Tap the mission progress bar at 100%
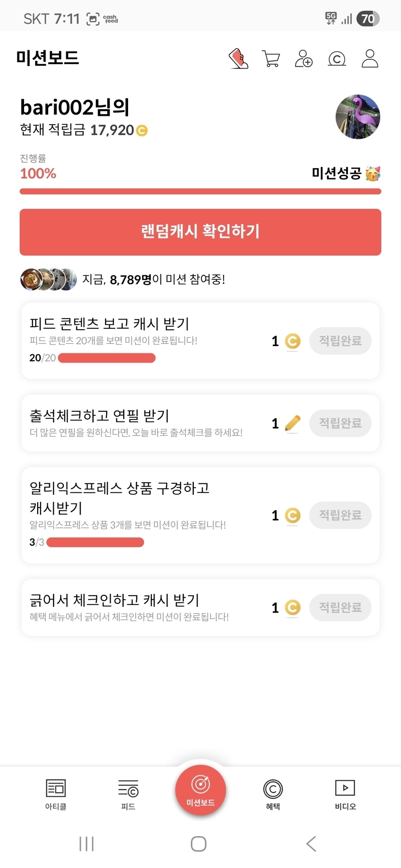 pyautogui.click(x=200, y=192)
